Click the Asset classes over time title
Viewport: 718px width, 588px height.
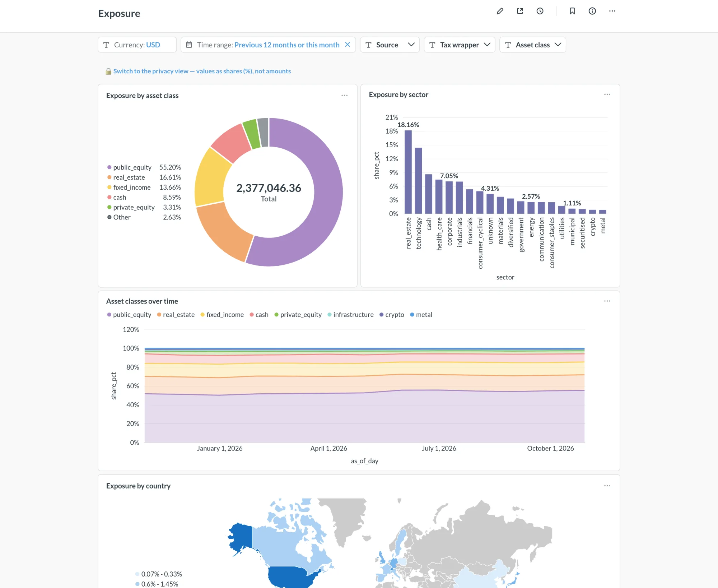point(142,301)
